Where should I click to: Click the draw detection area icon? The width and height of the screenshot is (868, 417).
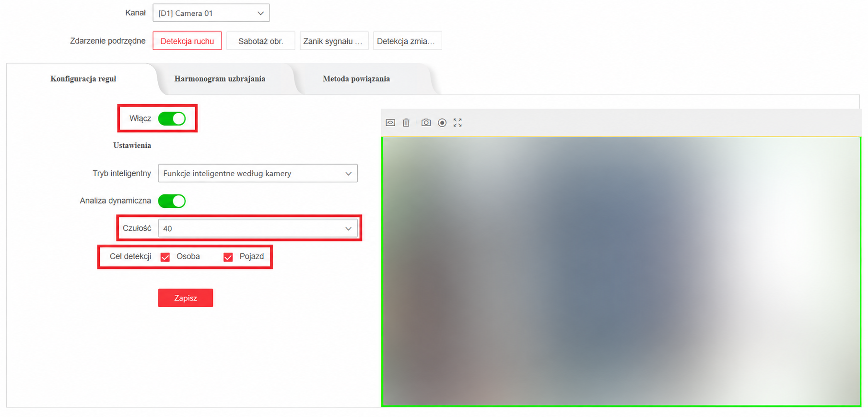click(390, 123)
